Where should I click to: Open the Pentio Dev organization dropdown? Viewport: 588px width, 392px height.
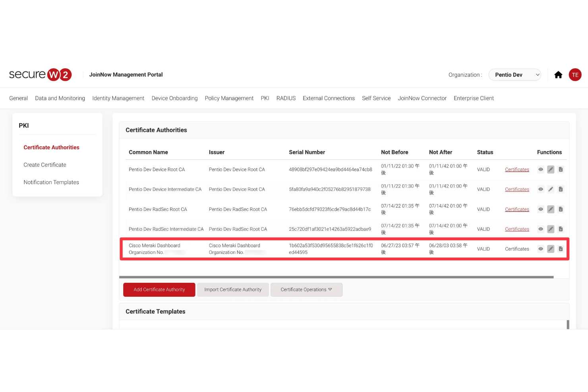514,75
